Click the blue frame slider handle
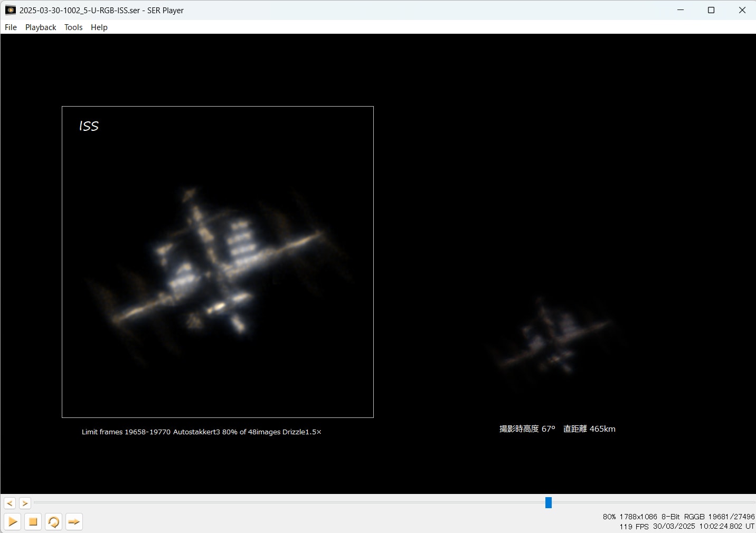The image size is (756, 533). (x=549, y=502)
